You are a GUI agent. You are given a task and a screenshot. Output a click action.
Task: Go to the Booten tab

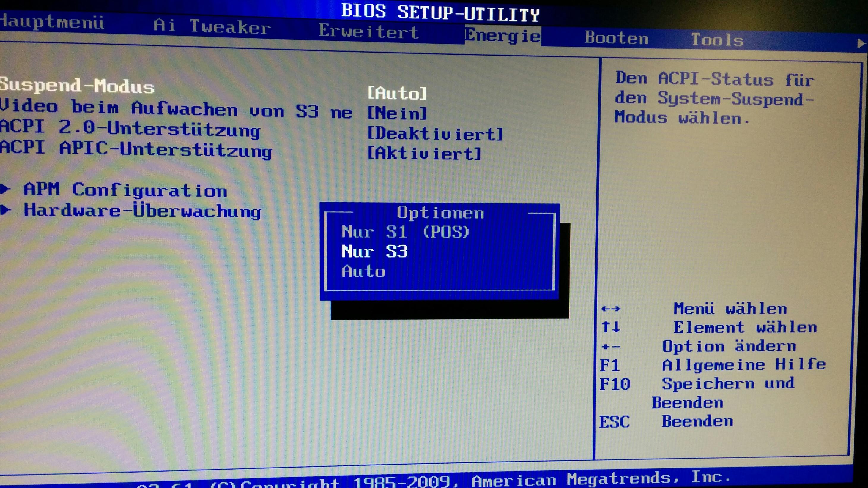click(x=616, y=38)
